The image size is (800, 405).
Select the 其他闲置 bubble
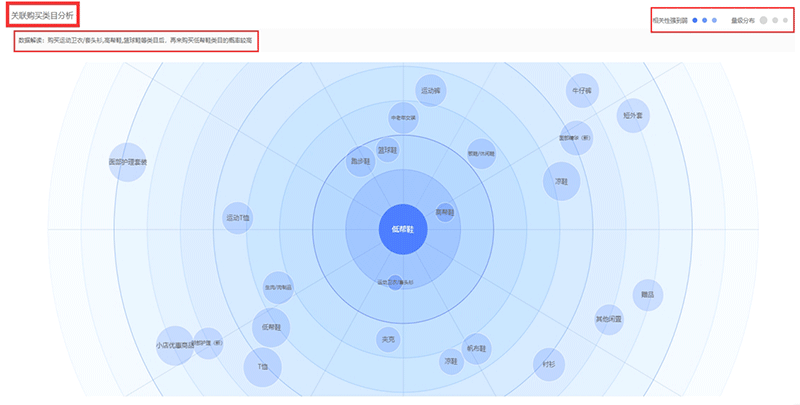pyautogui.click(x=608, y=319)
